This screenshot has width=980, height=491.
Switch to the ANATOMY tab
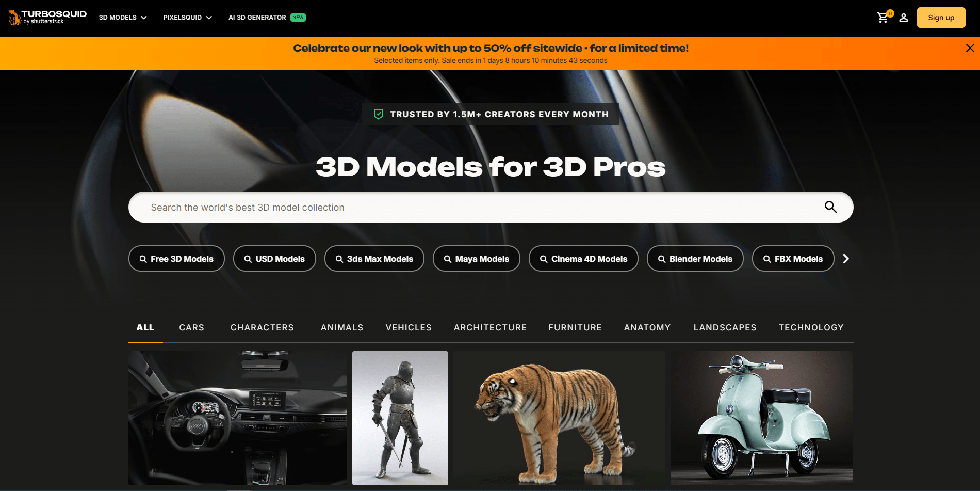[647, 328]
